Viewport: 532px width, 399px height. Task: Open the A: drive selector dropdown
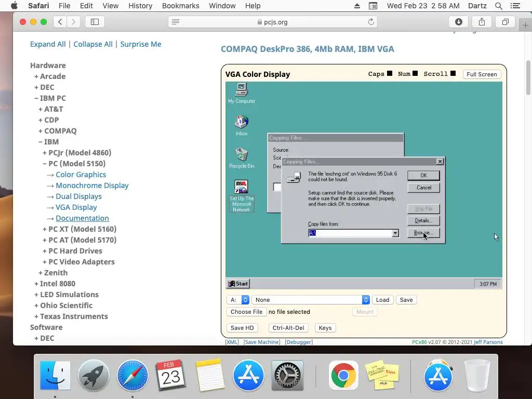[238, 300]
